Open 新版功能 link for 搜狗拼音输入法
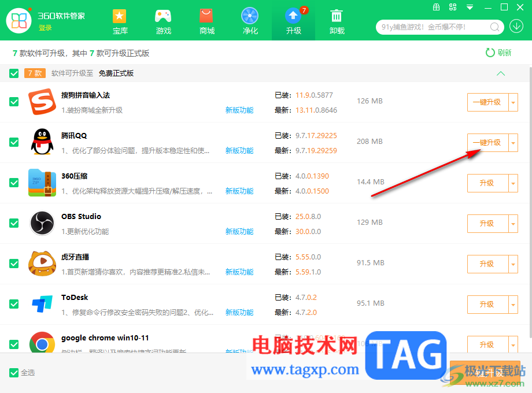 click(x=239, y=110)
